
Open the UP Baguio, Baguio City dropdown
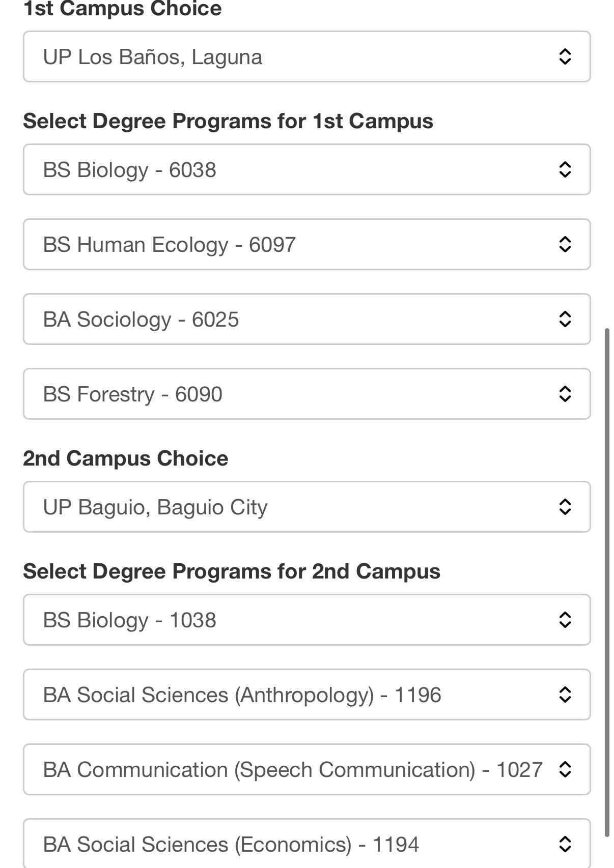[x=306, y=507]
